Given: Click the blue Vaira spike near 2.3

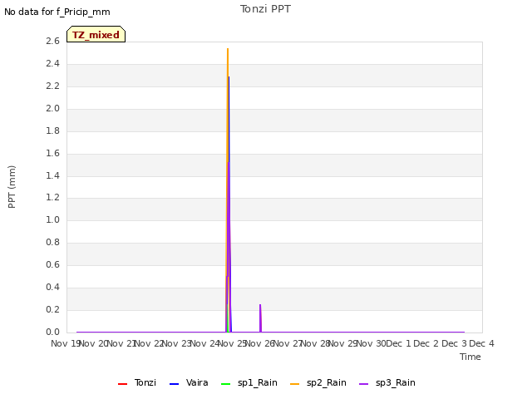Looking at the screenshot, I should pyautogui.click(x=229, y=78).
